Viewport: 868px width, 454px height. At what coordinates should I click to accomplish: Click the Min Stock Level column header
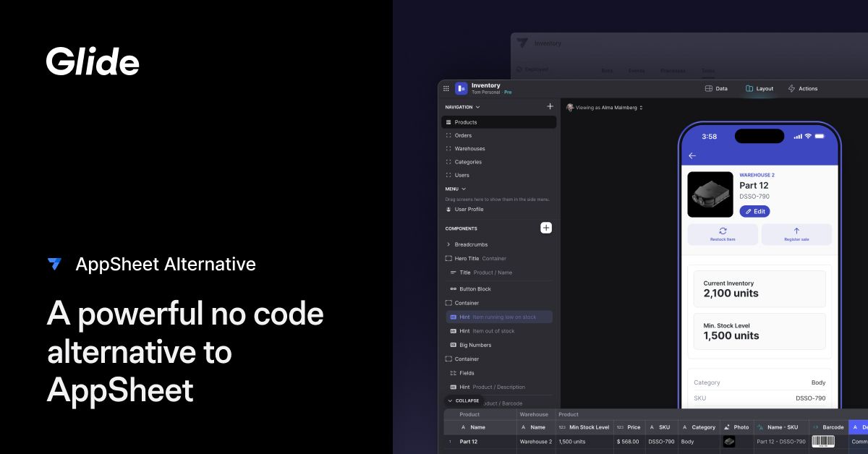click(584, 427)
